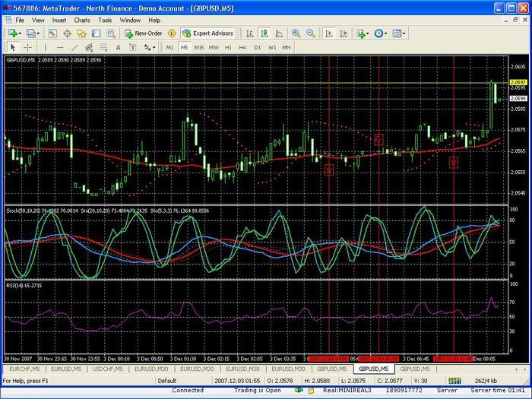Pick the Fibonacci Retracement tool

[104, 47]
